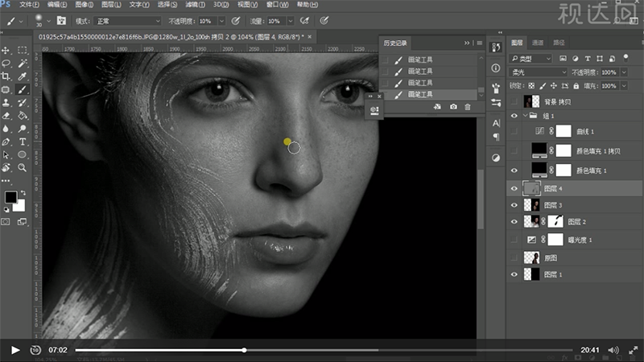Open brush opacity dropdown arrow
The width and height of the screenshot is (644, 362).
[x=222, y=21]
